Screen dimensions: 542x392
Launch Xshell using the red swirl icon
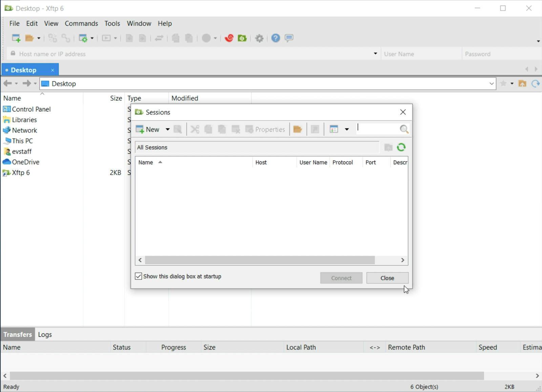point(229,38)
